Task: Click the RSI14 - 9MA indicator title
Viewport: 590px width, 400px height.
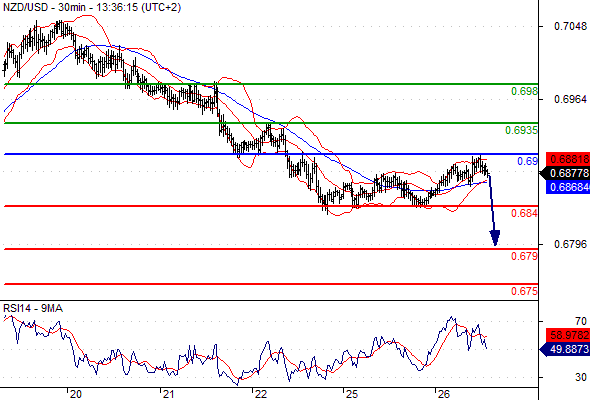Action: click(x=33, y=309)
